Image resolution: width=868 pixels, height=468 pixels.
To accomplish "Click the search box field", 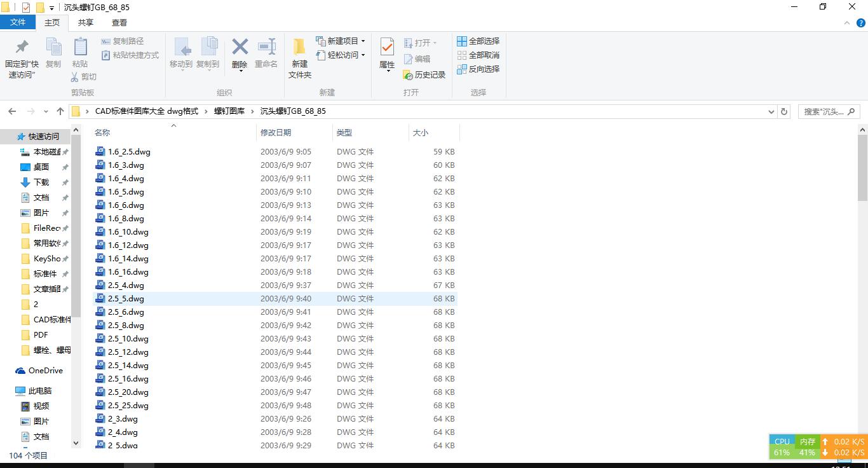I will pyautogui.click(x=829, y=111).
